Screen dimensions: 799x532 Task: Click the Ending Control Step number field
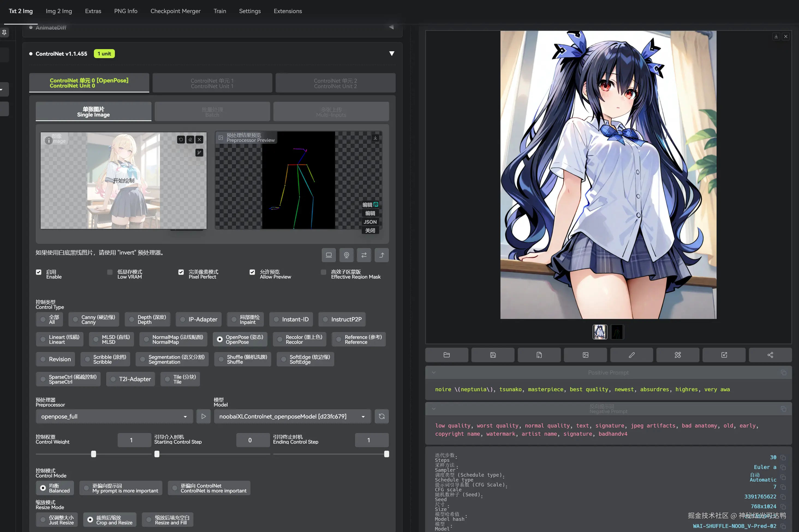(372, 440)
